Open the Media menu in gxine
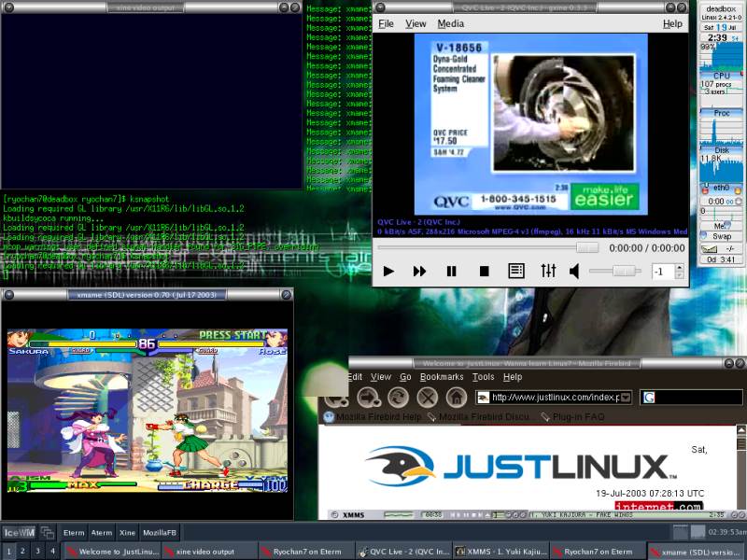 (451, 23)
